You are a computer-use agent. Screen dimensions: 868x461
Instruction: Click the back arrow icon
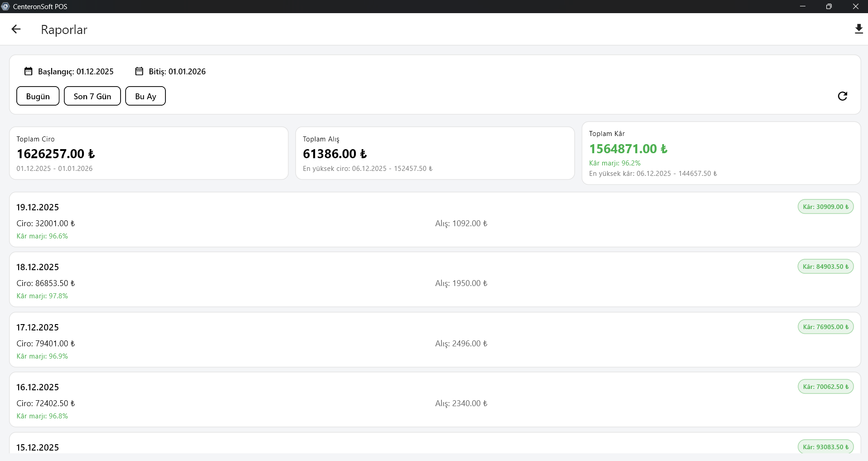[x=16, y=29]
